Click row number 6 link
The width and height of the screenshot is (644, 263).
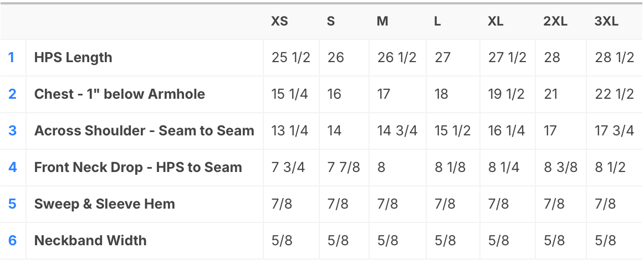tap(12, 240)
